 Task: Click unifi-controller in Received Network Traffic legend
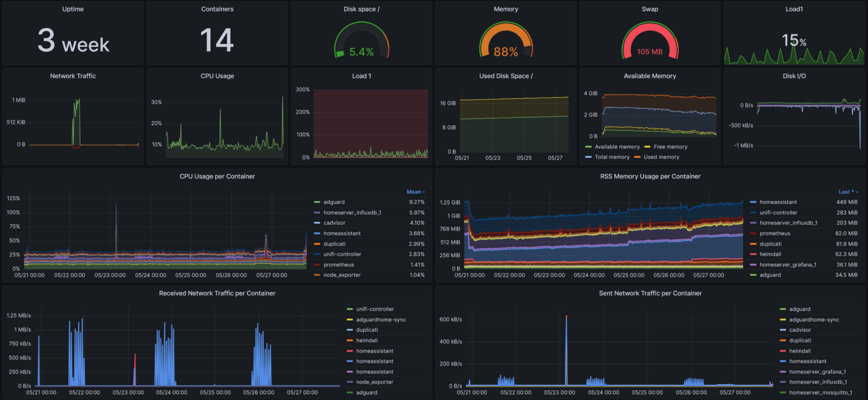[375, 310]
